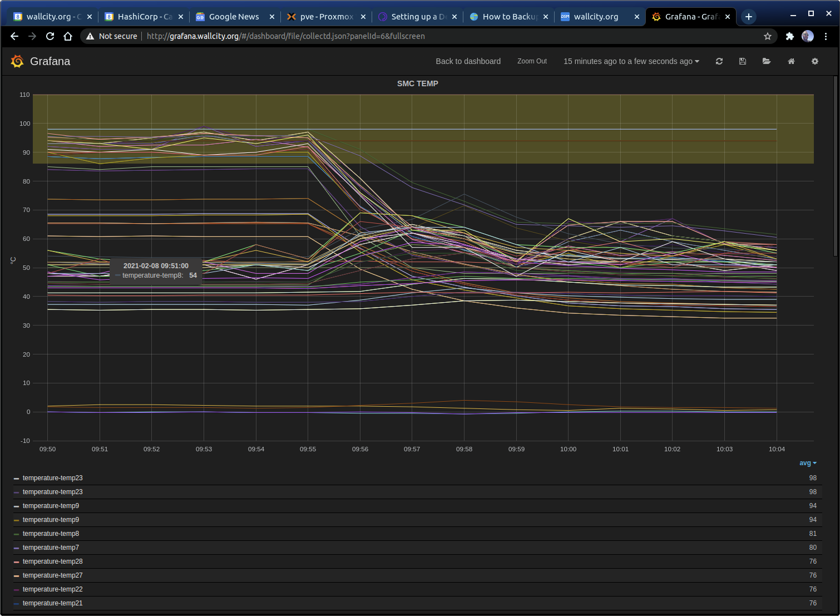Click the 09:55 x-axis time label
Screen dimensions: 840x616
(308, 449)
